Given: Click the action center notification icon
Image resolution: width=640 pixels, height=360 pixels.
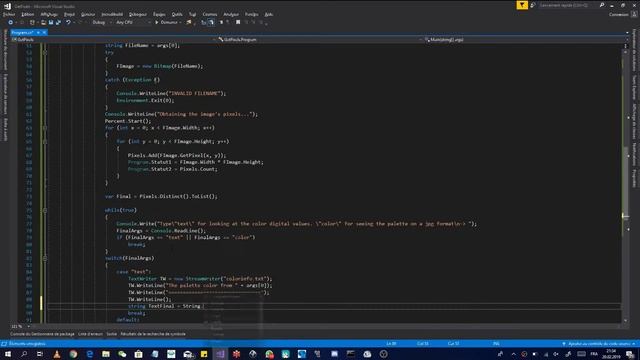Looking at the screenshot, I should pyautogui.click(x=631, y=354).
